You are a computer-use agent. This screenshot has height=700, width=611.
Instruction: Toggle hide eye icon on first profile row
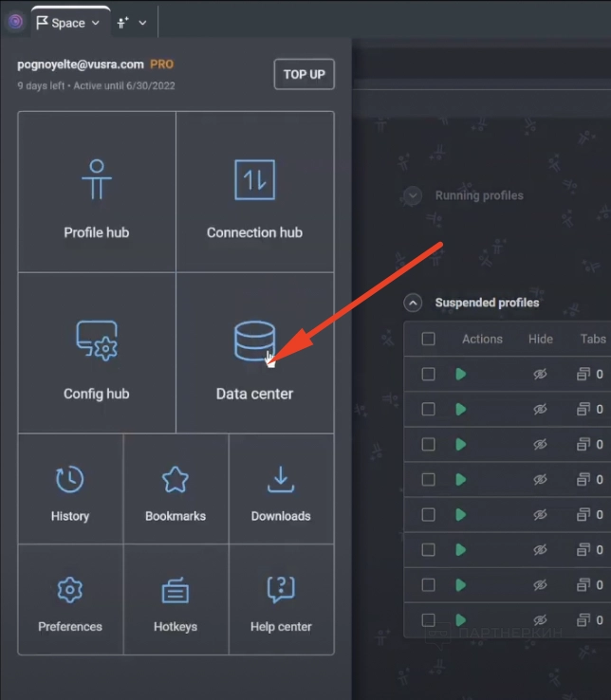pos(540,375)
